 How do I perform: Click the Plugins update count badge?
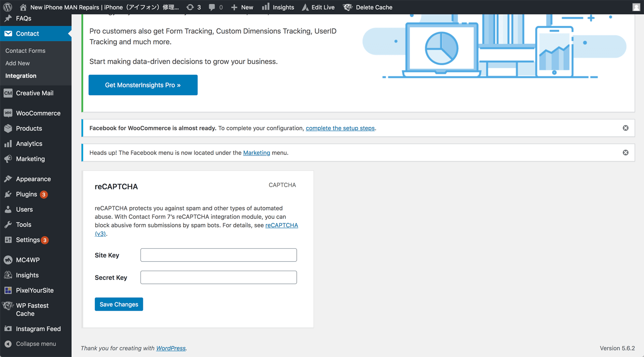[44, 195]
